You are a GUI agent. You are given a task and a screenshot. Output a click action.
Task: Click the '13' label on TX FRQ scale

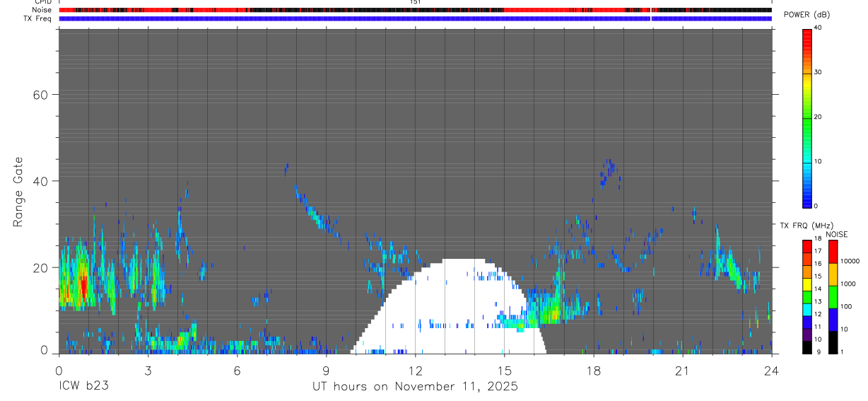pos(818,302)
